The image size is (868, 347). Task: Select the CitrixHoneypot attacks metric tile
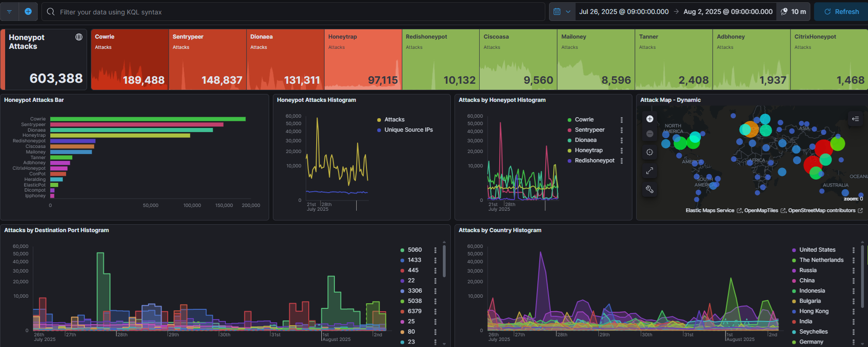pyautogui.click(x=829, y=60)
